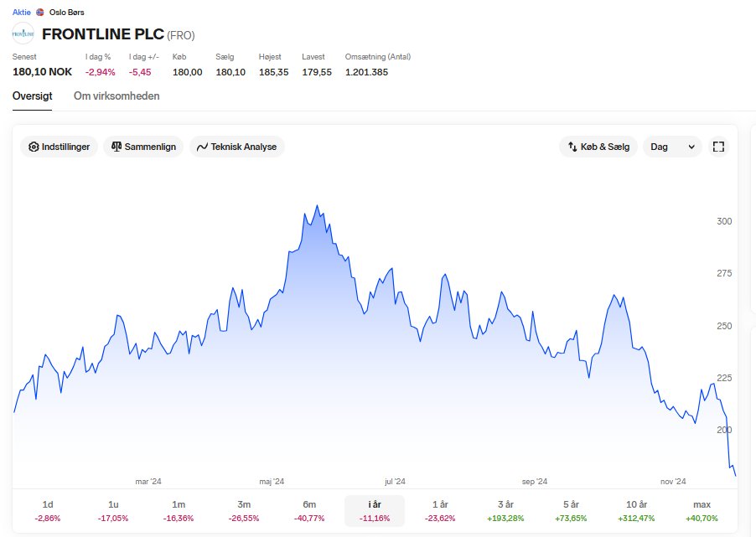Click the 180,10 NOK latest price
Image resolution: width=756 pixels, height=537 pixels.
43,72
